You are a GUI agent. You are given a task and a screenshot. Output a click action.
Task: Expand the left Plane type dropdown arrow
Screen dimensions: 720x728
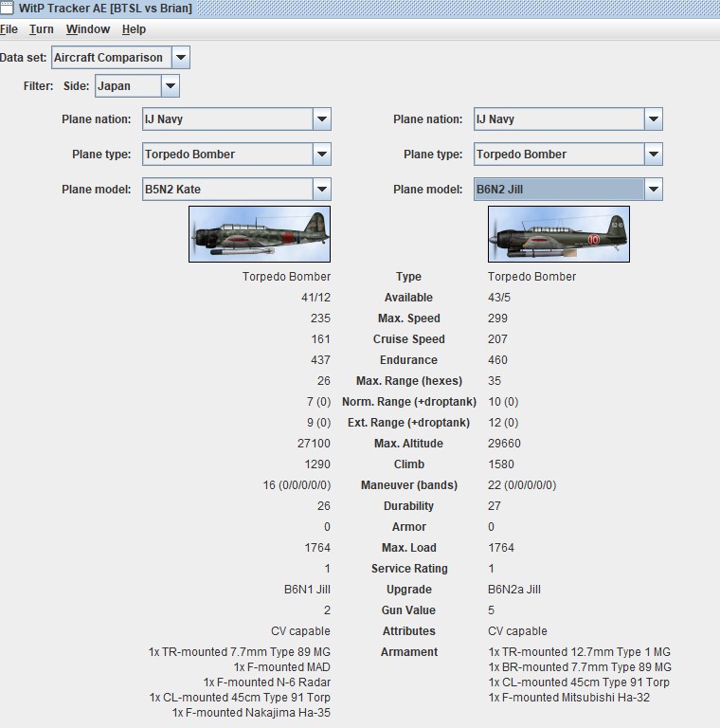(322, 155)
